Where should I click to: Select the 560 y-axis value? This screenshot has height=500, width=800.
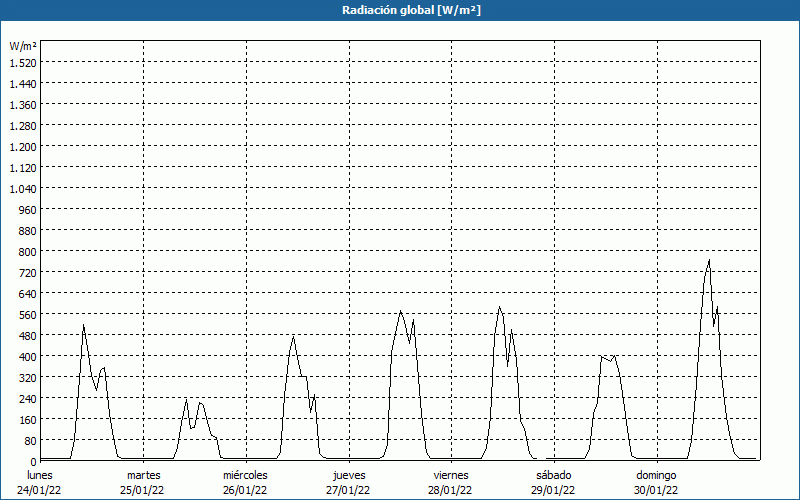point(28,314)
